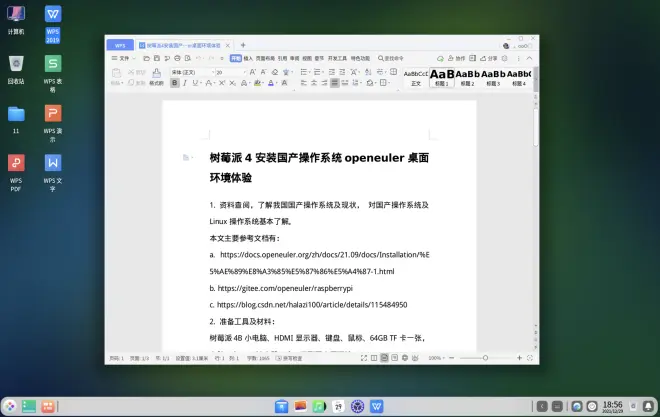Apply subscript formatting
Screen dimensions: 660x417
232,83
